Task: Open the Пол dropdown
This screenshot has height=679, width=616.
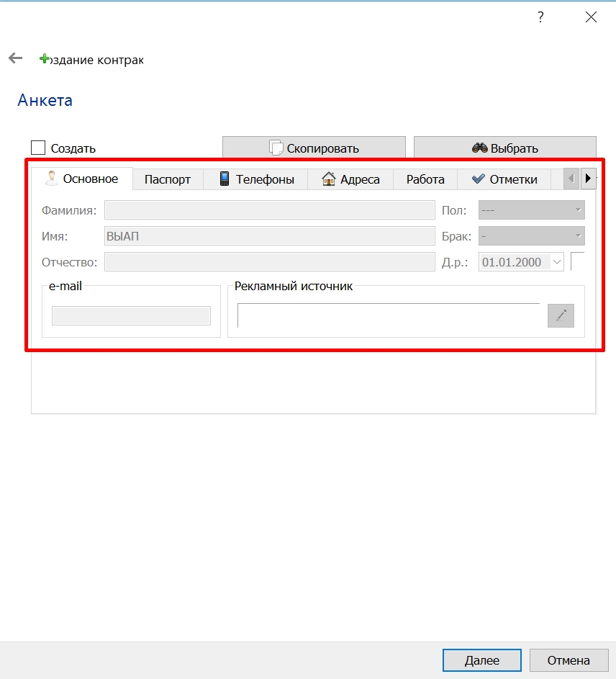Action: 531,210
